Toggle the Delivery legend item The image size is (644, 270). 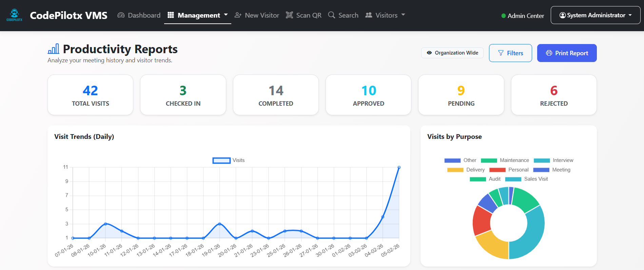point(466,170)
